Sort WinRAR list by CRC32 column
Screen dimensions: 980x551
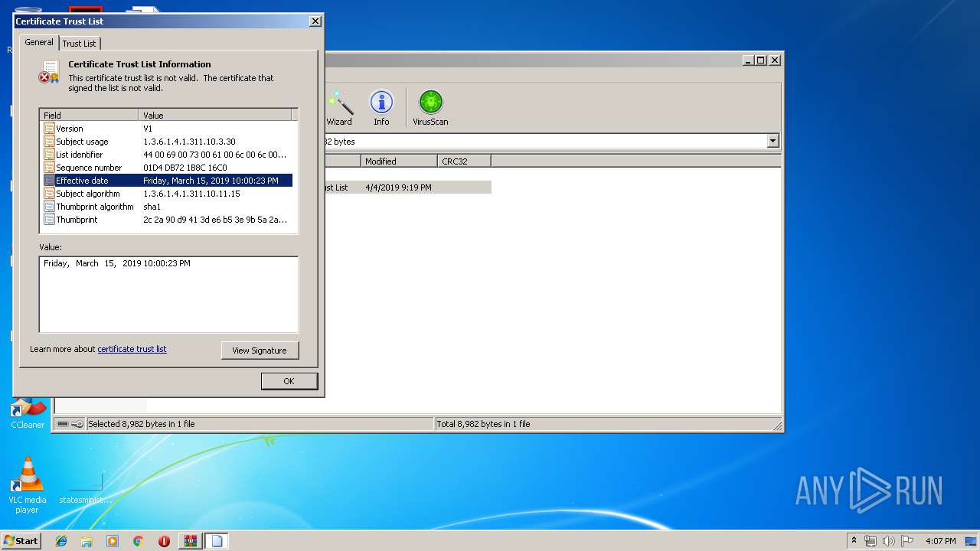tap(464, 161)
